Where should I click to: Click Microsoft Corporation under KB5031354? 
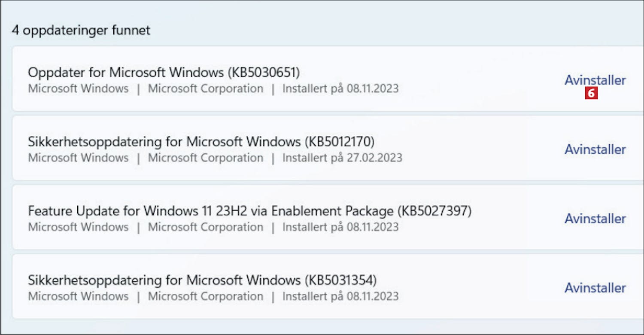(206, 296)
